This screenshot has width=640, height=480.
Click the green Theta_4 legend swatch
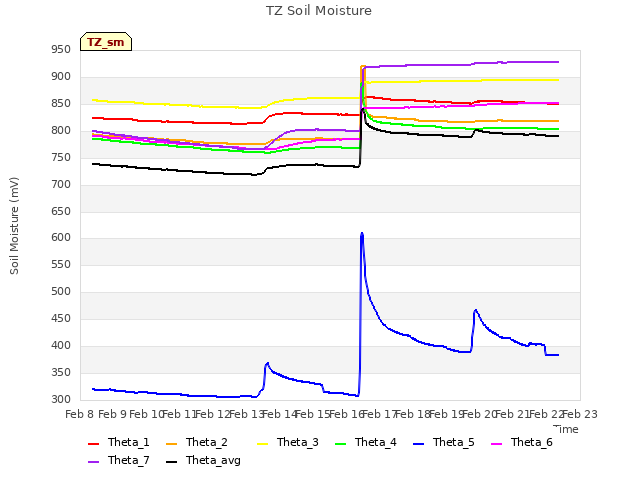[340, 444]
